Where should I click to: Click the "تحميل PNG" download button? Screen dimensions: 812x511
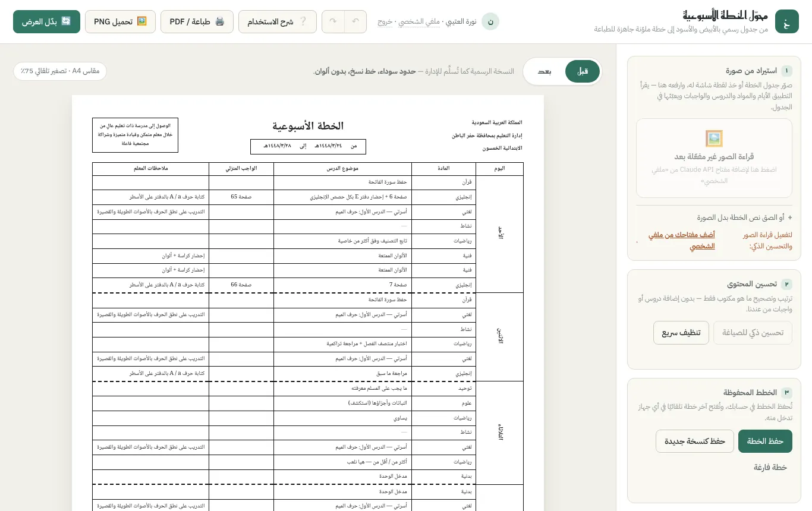(121, 21)
